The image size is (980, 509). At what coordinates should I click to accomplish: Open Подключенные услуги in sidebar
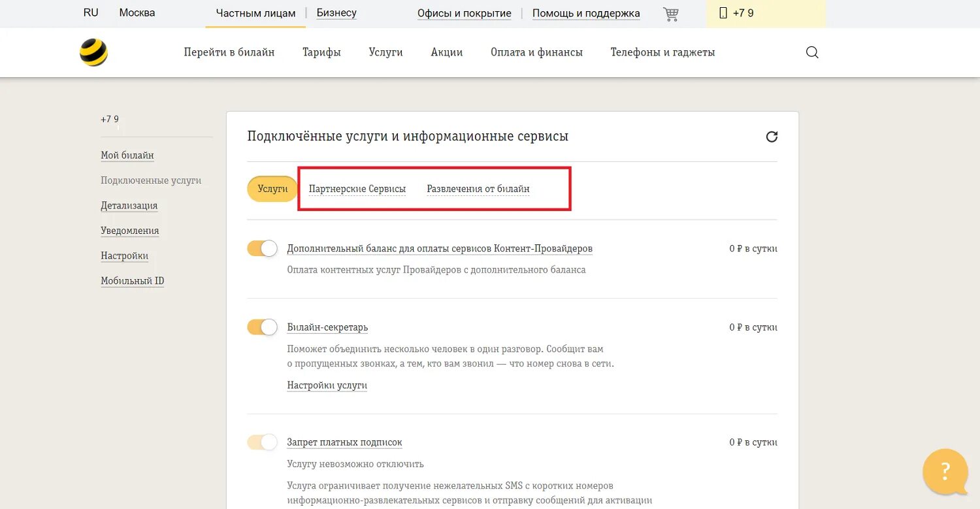151,180
